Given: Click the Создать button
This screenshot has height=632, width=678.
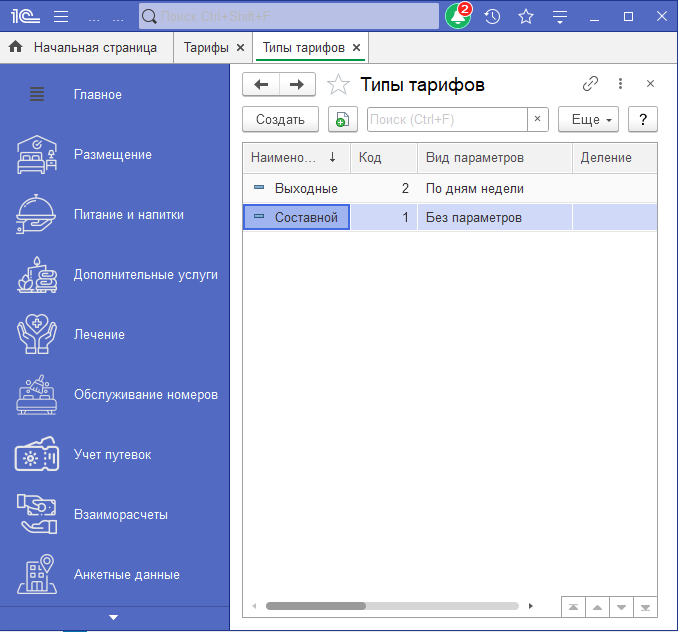Looking at the screenshot, I should click(280, 120).
